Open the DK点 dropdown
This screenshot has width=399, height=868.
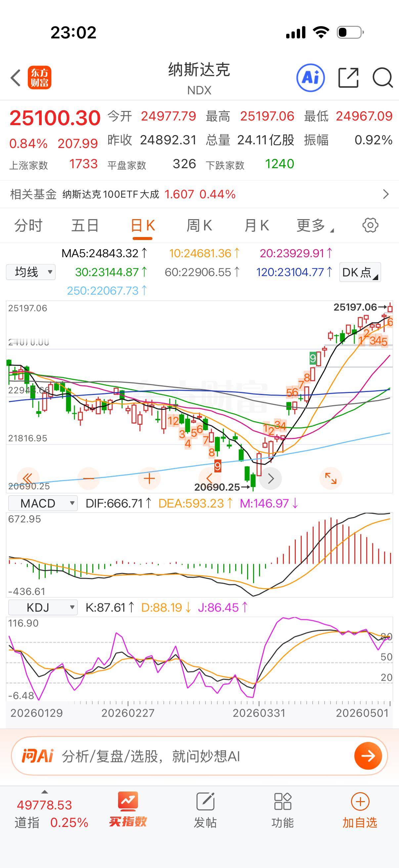360,272
